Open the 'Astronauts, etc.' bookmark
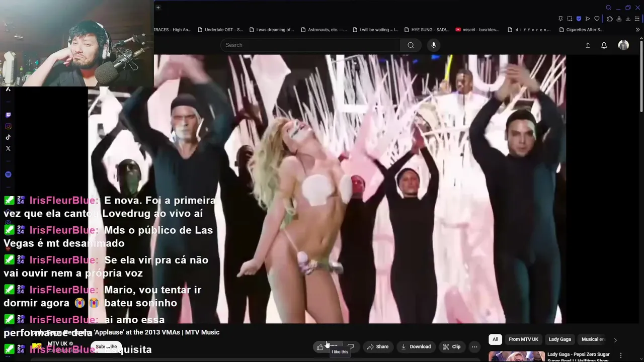 tap(324, 30)
